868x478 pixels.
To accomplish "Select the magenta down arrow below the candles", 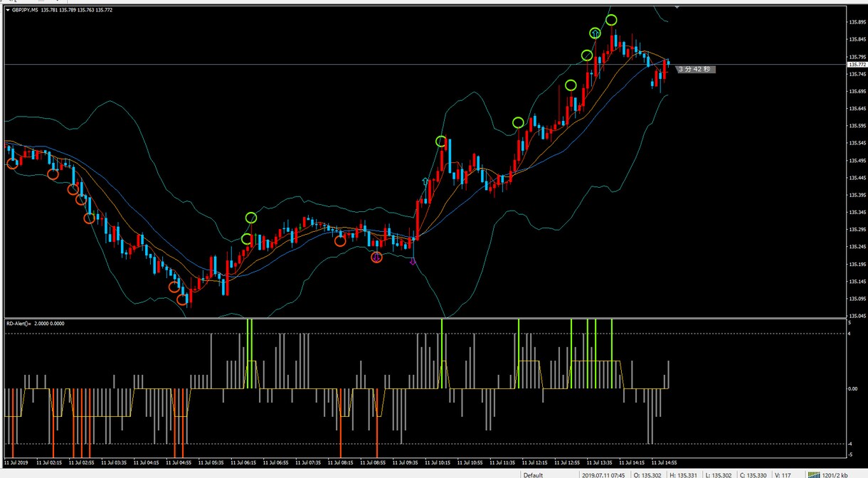I will [413, 262].
